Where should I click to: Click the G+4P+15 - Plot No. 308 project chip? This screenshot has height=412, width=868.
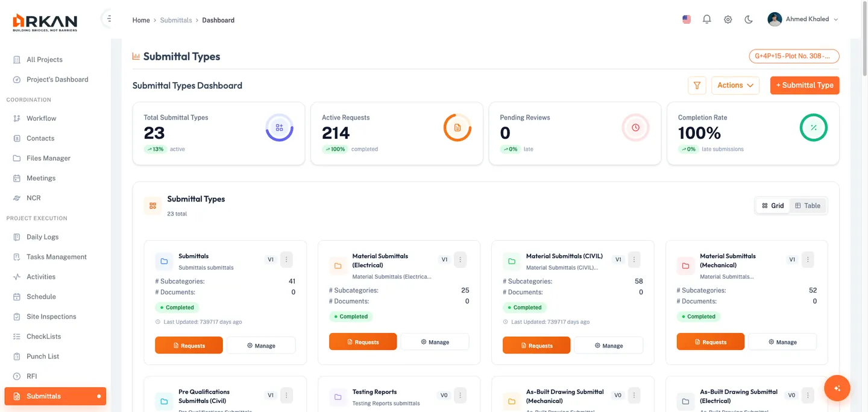pyautogui.click(x=793, y=55)
